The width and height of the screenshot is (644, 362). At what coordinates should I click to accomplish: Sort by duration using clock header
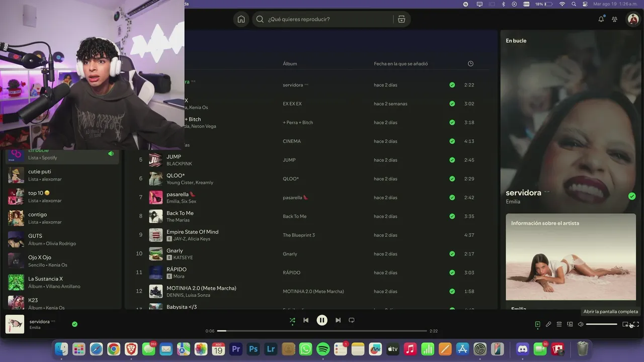pyautogui.click(x=470, y=63)
